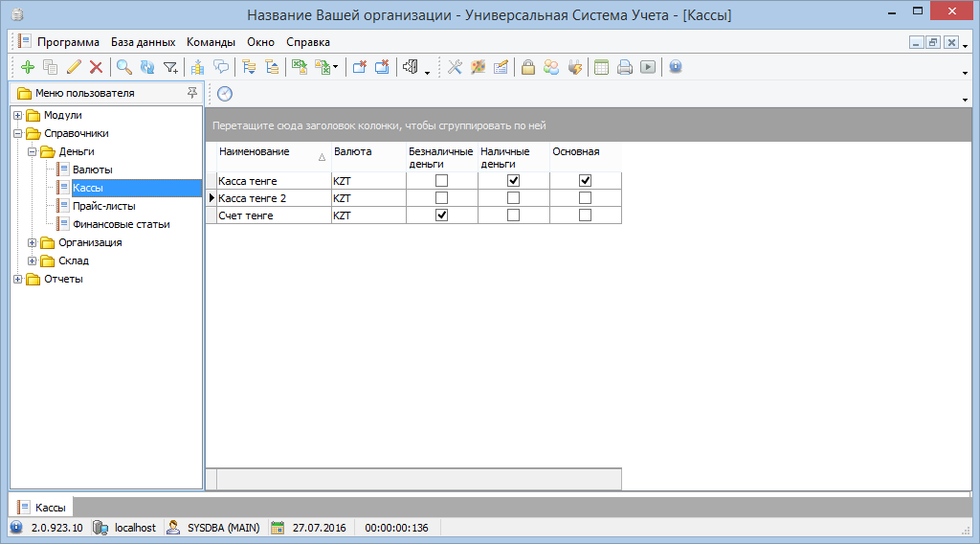Click the green plus Add record icon

click(x=27, y=67)
